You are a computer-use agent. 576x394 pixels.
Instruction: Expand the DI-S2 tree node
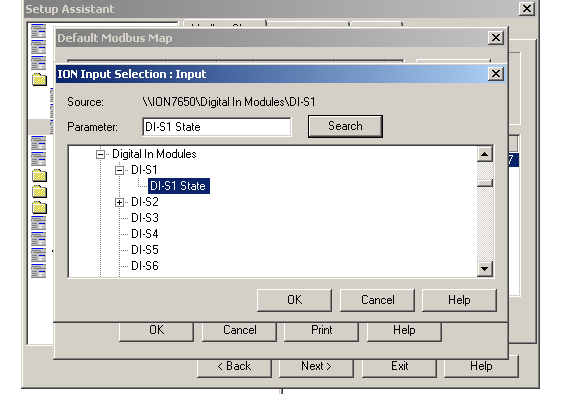tap(119, 202)
